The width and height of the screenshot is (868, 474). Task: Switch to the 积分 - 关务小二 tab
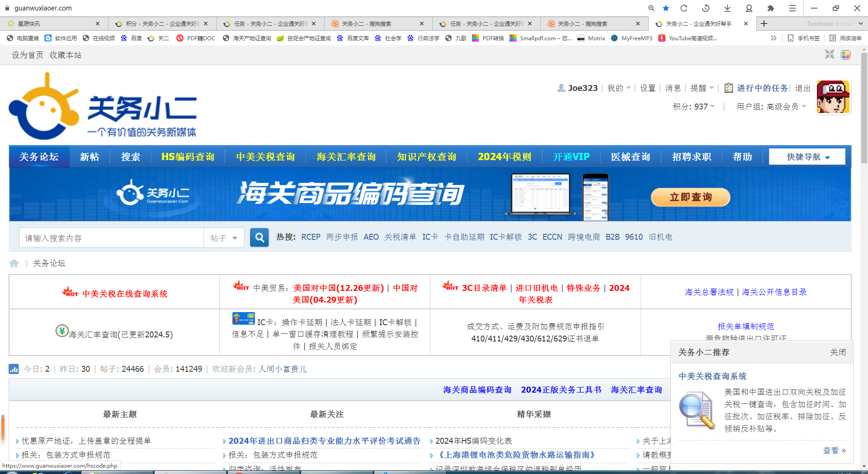(162, 24)
